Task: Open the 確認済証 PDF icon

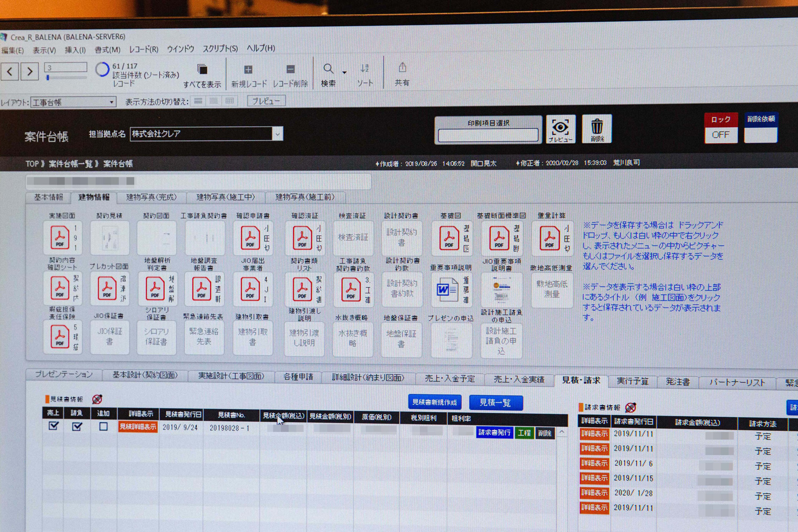Action: (x=302, y=238)
